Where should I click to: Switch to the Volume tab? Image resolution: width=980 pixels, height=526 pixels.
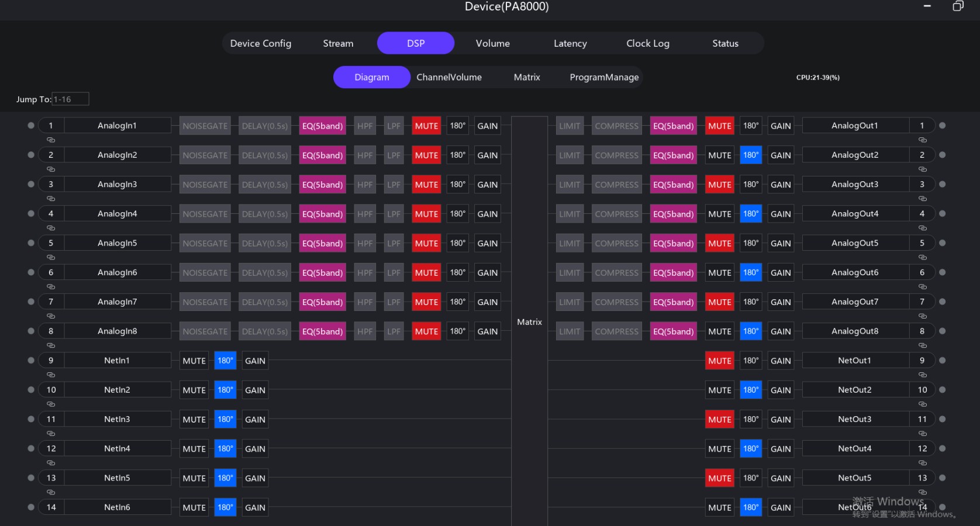tap(492, 43)
